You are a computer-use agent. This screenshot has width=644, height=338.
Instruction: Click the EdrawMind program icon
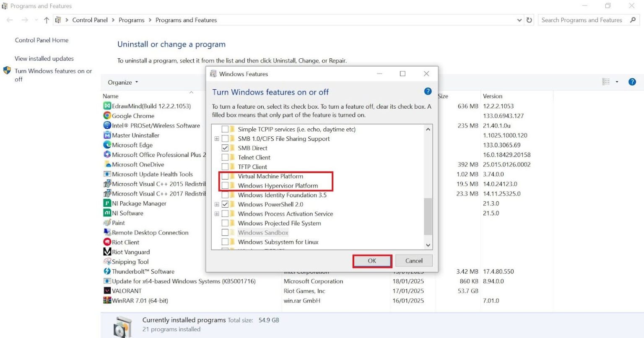[107, 106]
